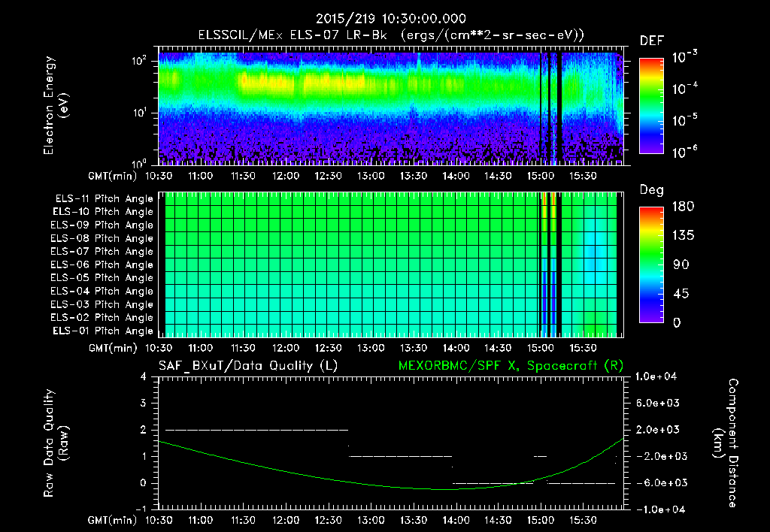This screenshot has height=532, width=770.
Task: Select the ELS-02 Pitch Angle row label
Action: pyautogui.click(x=102, y=318)
